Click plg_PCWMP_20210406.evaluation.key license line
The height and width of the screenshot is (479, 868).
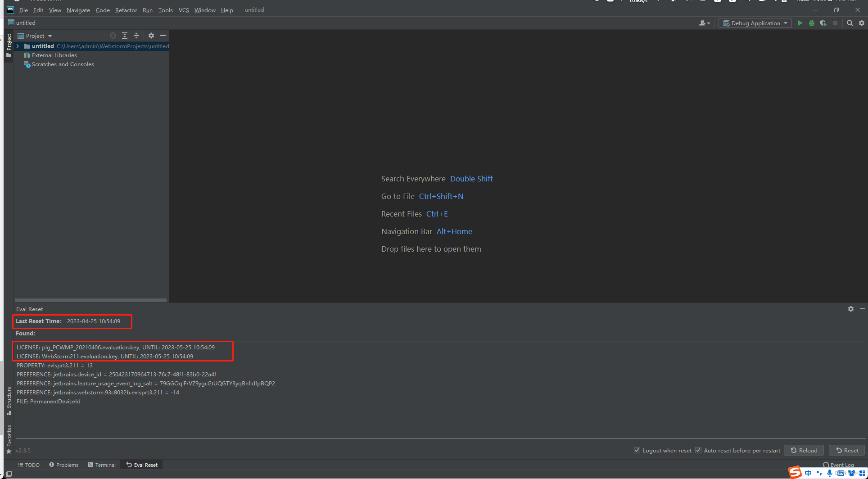point(116,347)
